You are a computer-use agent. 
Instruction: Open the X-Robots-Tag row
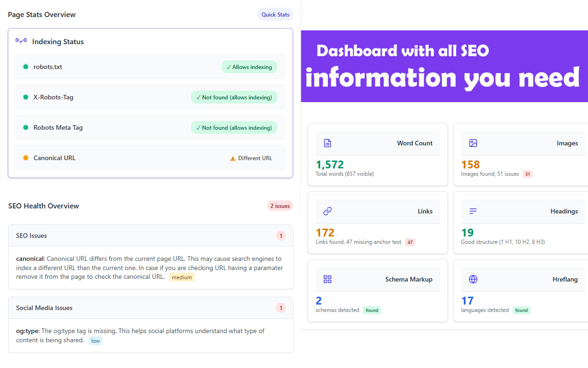click(x=150, y=97)
